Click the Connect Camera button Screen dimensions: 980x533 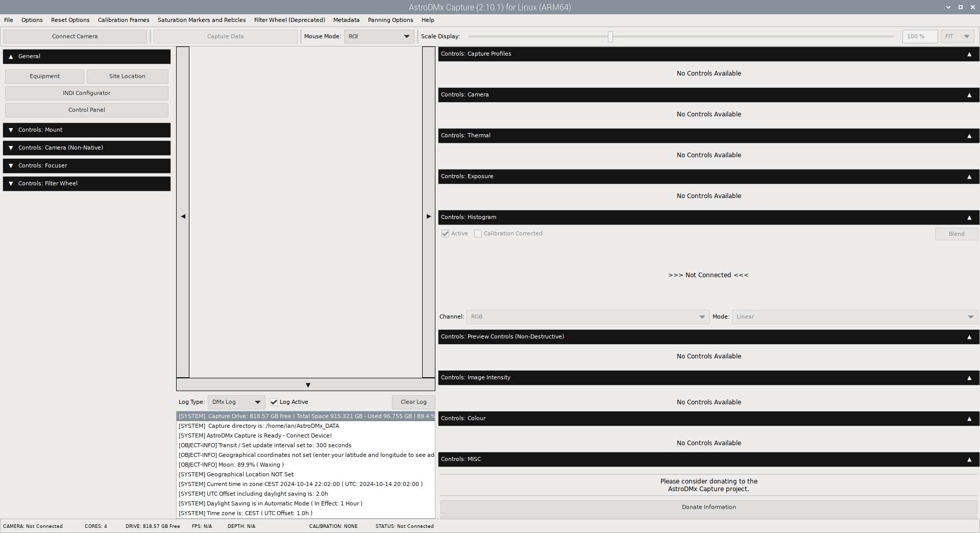coord(75,36)
